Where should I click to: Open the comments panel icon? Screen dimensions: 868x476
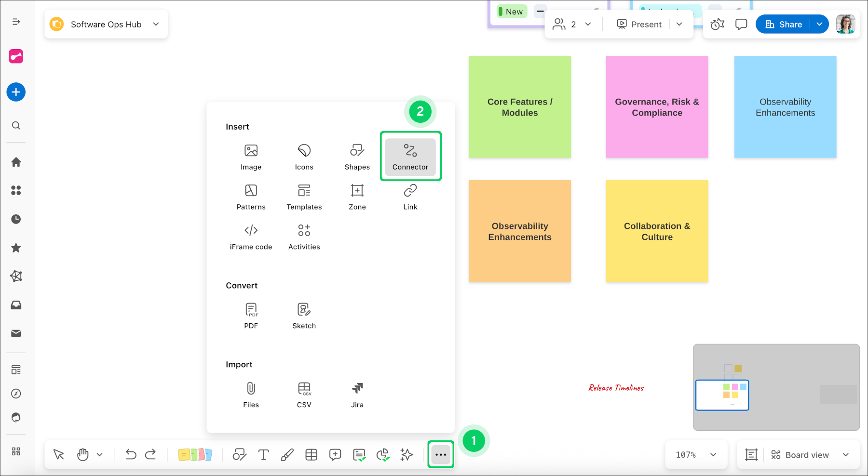(x=741, y=24)
